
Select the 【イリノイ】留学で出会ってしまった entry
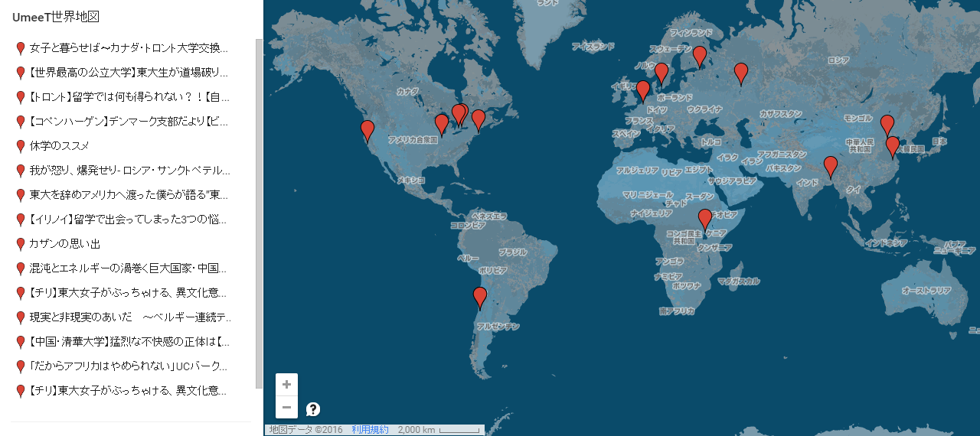[x=129, y=220]
